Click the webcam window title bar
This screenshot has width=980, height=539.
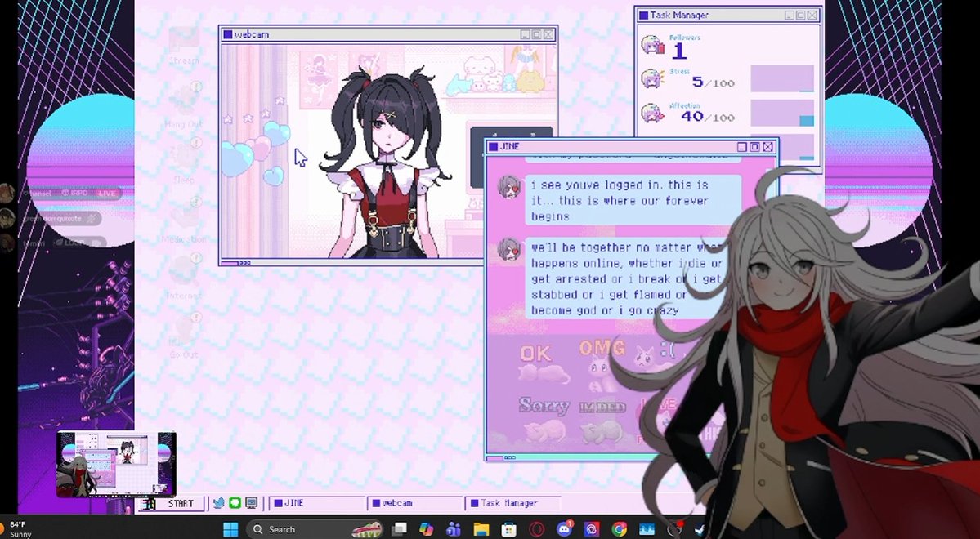pos(387,34)
